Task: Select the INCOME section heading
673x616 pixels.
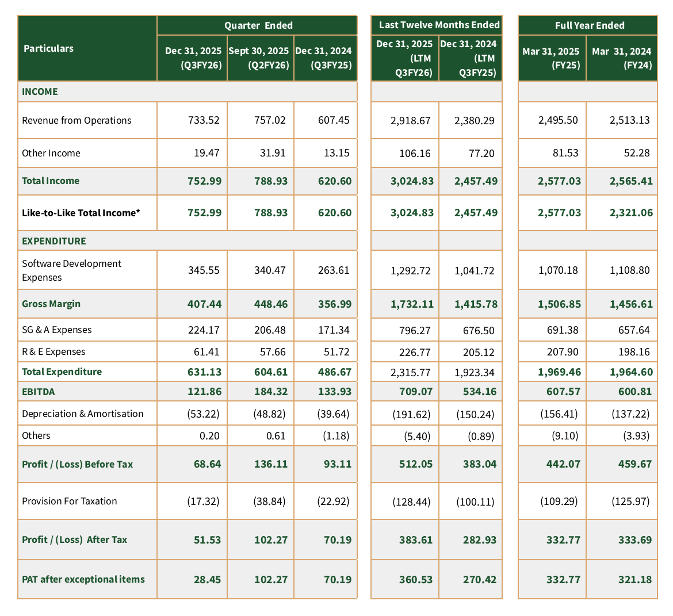Action: (40, 91)
